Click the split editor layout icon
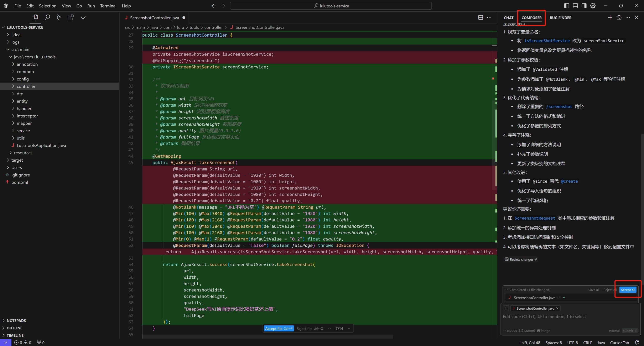 (481, 17)
